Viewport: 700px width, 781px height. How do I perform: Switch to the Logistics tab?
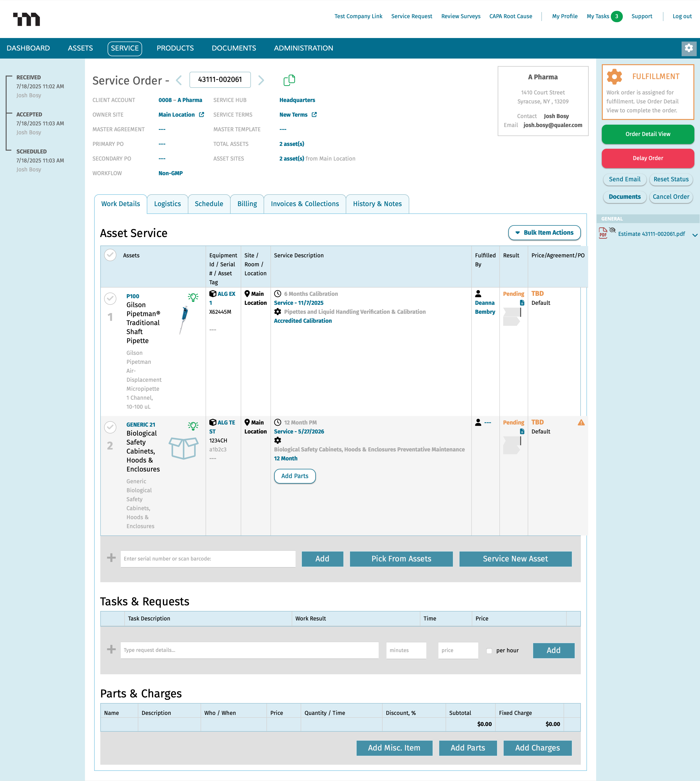pos(167,204)
